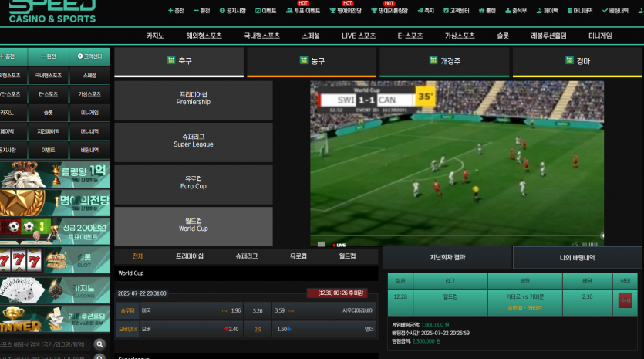Open the 777 slot banner
The height and width of the screenshot is (359, 644).
55,260
